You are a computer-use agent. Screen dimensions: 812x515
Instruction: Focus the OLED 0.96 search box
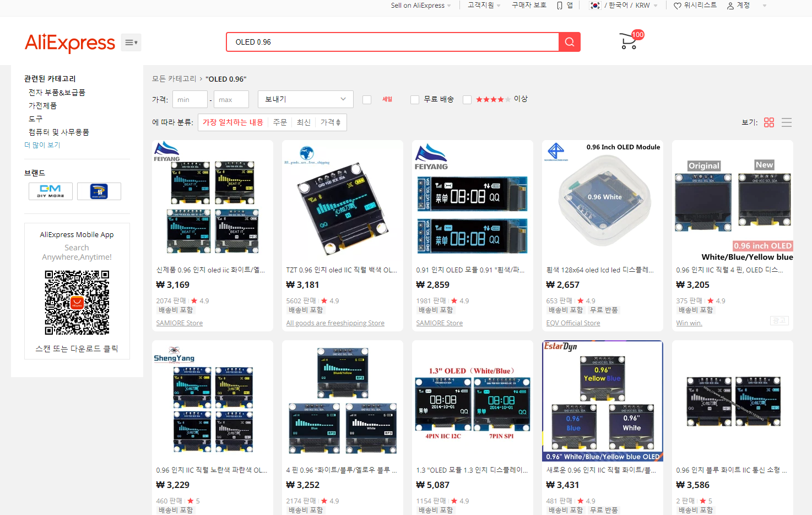(392, 42)
